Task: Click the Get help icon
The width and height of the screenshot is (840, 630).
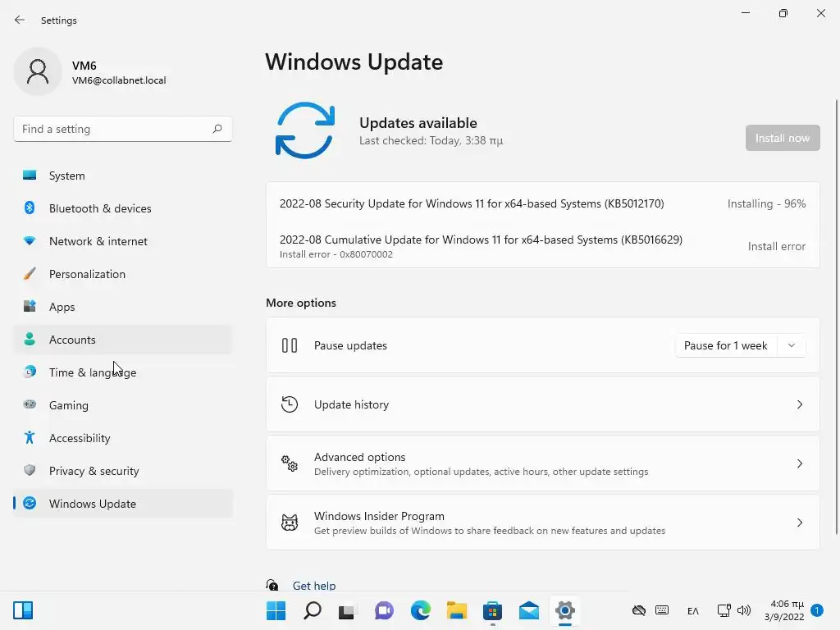Action: tap(272, 585)
